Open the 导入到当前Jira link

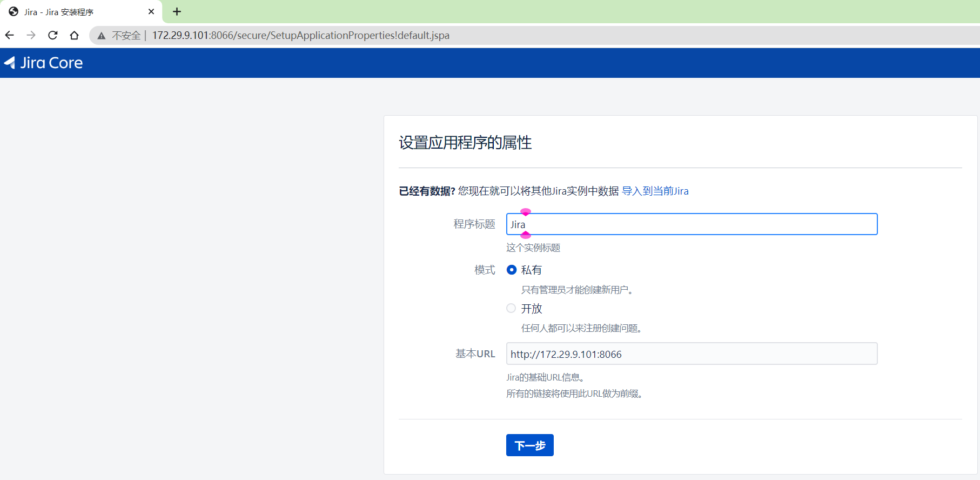655,191
